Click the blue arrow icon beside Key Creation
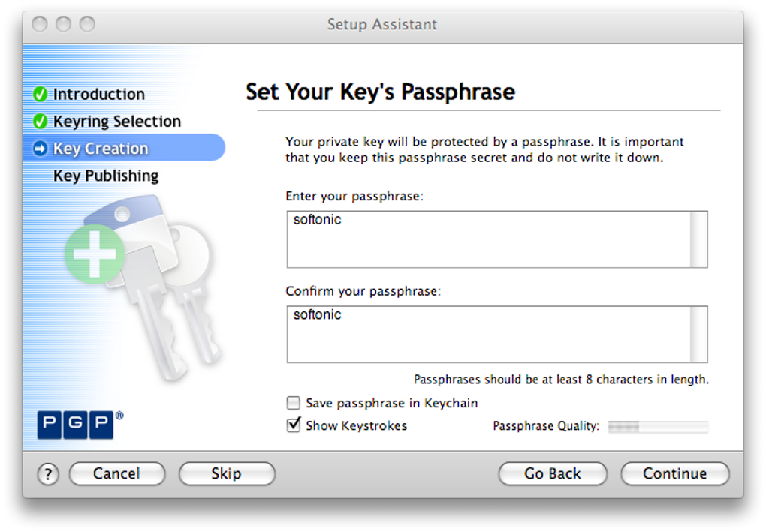This screenshot has width=766, height=532. [40, 149]
